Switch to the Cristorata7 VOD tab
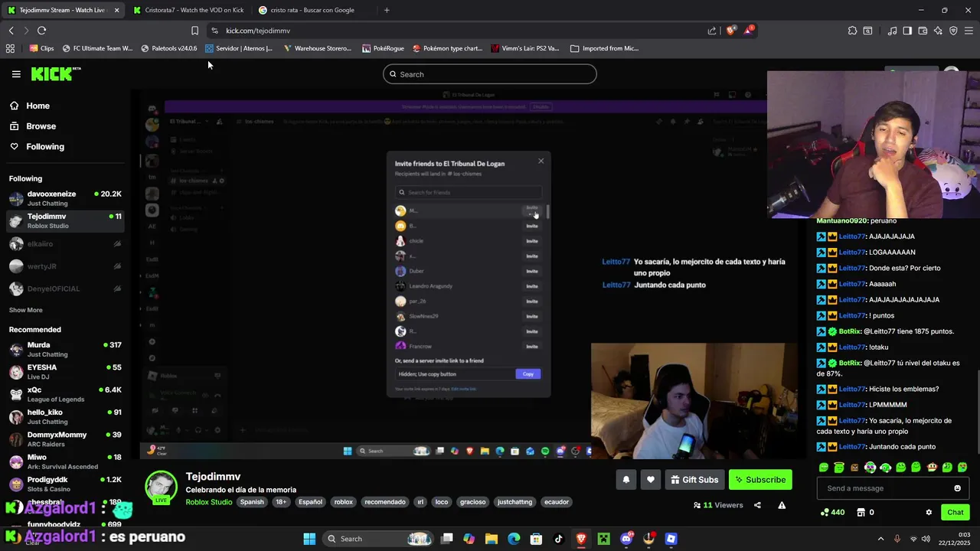 188,10
